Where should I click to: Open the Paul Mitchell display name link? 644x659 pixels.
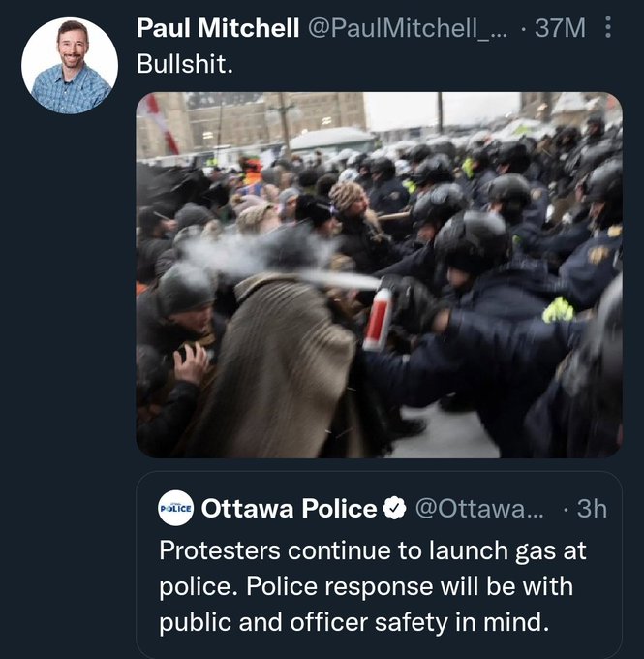[218, 29]
